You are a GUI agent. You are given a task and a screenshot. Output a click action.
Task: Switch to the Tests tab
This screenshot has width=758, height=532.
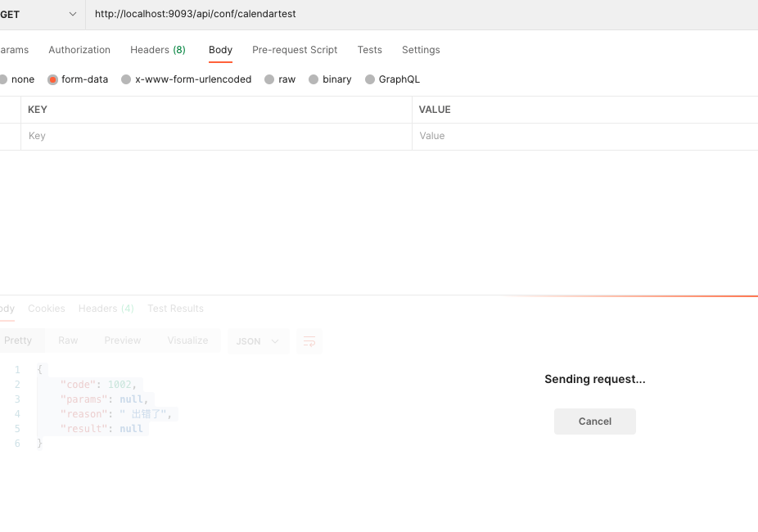(369, 50)
